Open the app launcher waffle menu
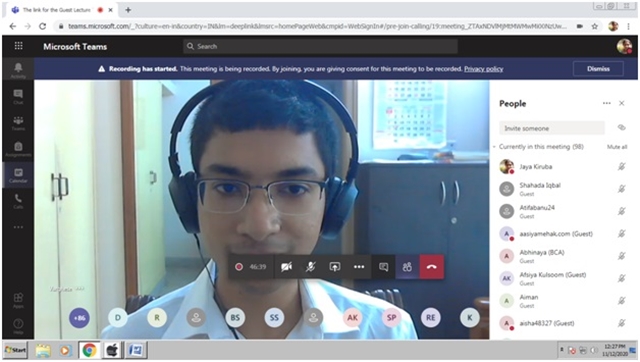640x362 pixels. pos(18,46)
